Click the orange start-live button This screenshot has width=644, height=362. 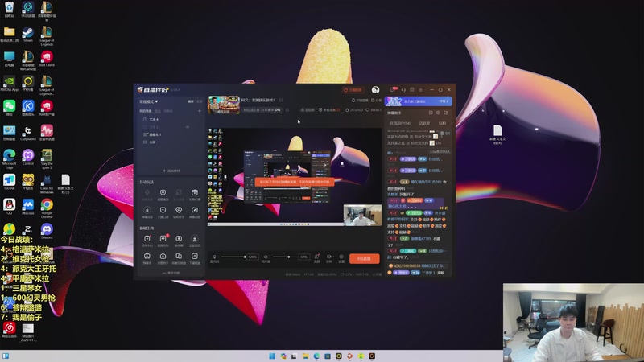[x=365, y=258]
